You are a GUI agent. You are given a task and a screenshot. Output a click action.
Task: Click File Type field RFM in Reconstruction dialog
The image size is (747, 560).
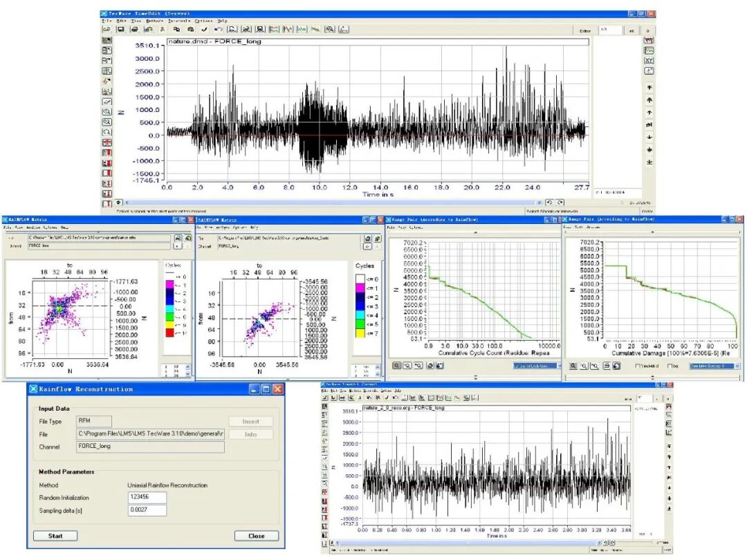pyautogui.click(x=94, y=421)
